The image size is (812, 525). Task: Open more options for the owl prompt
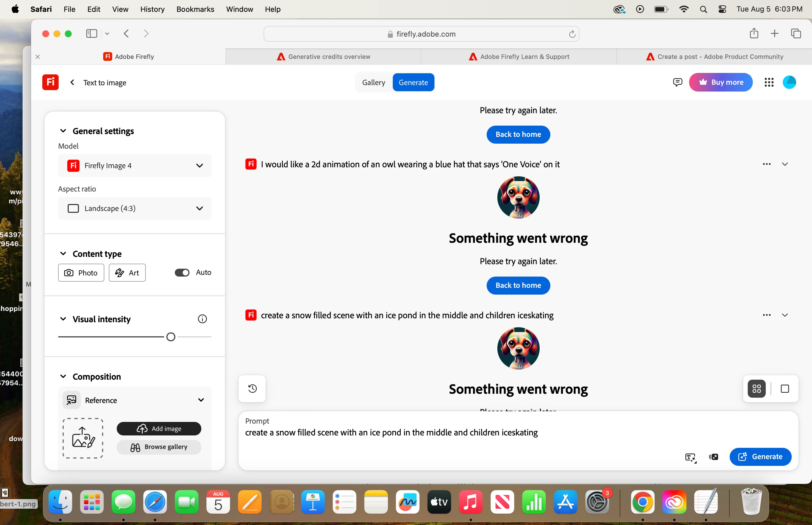click(x=767, y=164)
